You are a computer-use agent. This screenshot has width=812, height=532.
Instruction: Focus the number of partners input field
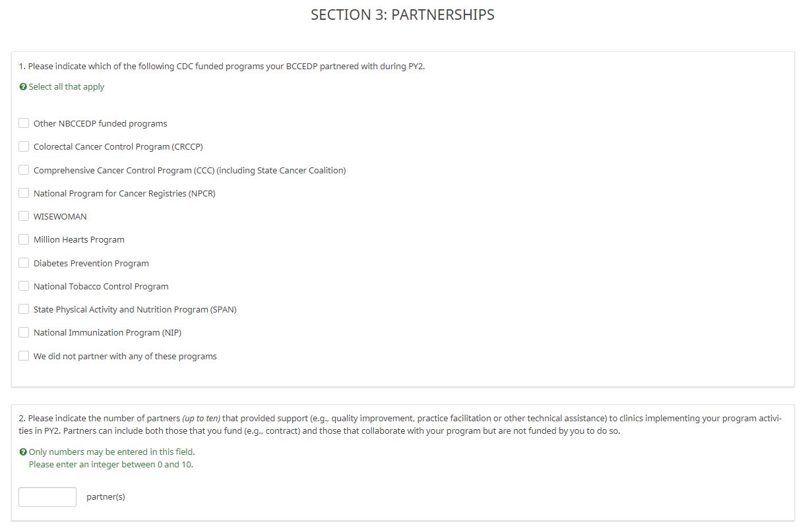[x=47, y=497]
